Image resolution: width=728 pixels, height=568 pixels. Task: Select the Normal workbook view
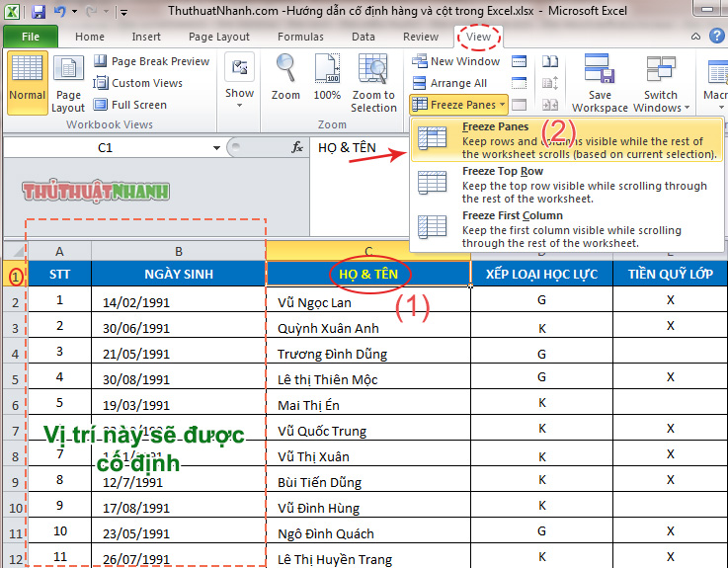coord(28,83)
